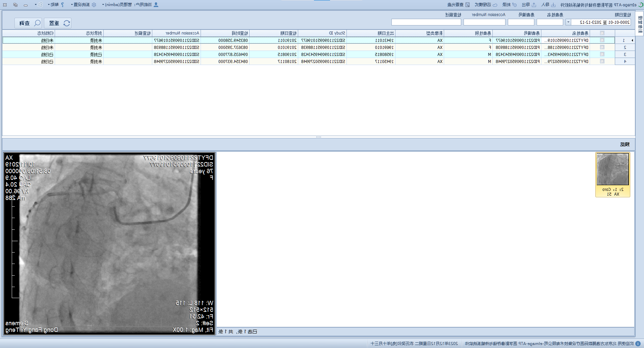Expand the 检查日期 date range dropdown
This screenshot has height=348, width=644.
(568, 22)
